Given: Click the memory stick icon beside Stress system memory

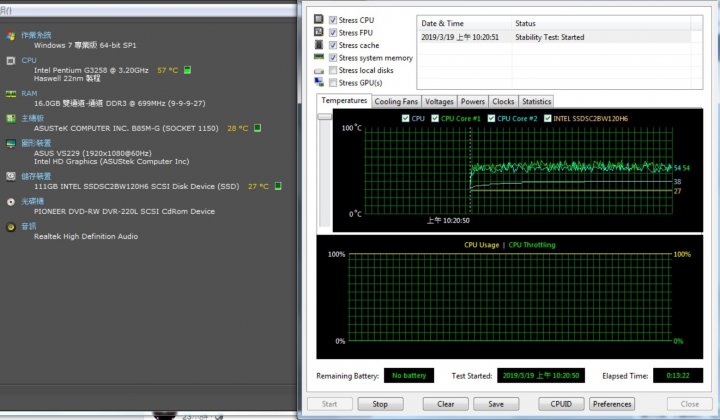Looking at the screenshot, I should pos(319,57).
